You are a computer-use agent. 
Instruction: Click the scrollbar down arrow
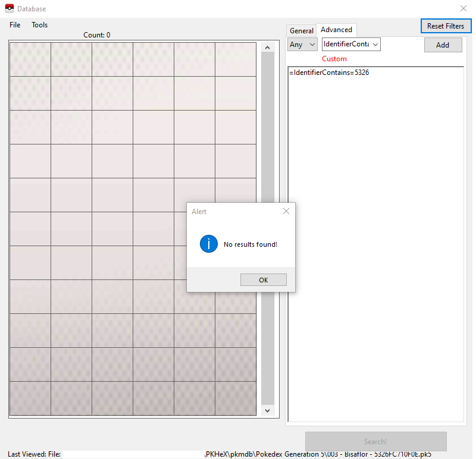267,410
